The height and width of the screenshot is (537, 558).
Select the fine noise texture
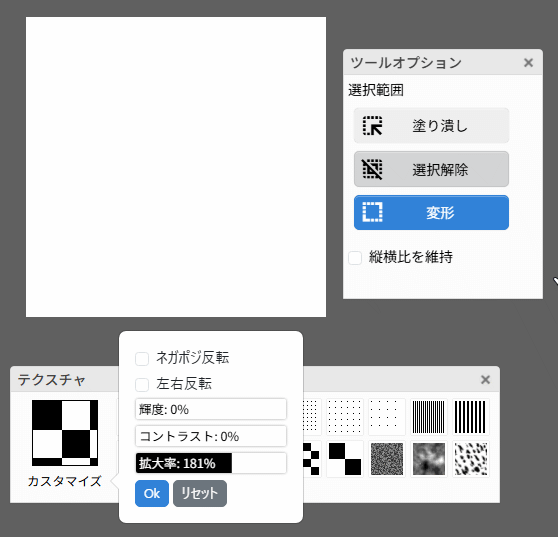point(387,459)
